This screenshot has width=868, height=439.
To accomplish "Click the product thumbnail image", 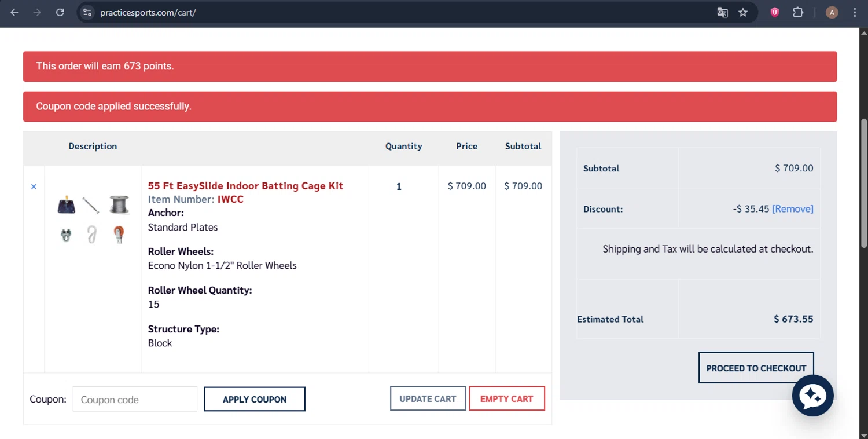I will click(x=93, y=219).
